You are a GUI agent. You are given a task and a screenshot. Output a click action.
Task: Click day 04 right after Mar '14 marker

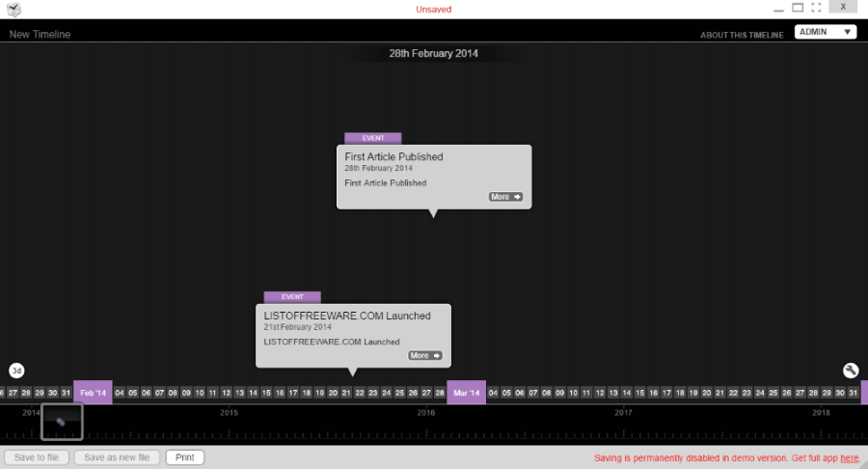pyautogui.click(x=493, y=393)
